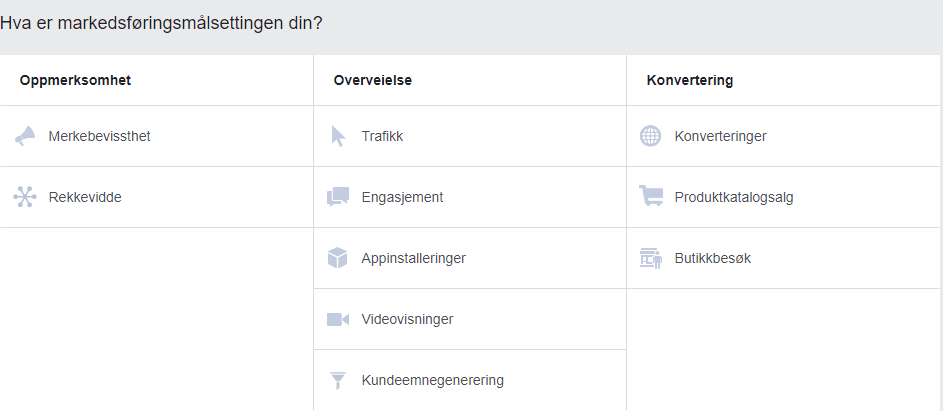Choose the Appinstalleringer objective label

(x=413, y=258)
